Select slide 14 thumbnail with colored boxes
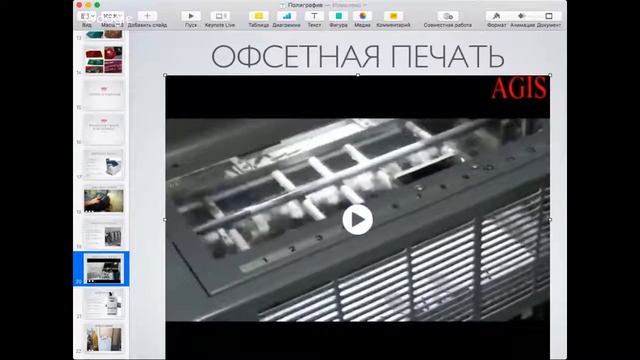 104,60
